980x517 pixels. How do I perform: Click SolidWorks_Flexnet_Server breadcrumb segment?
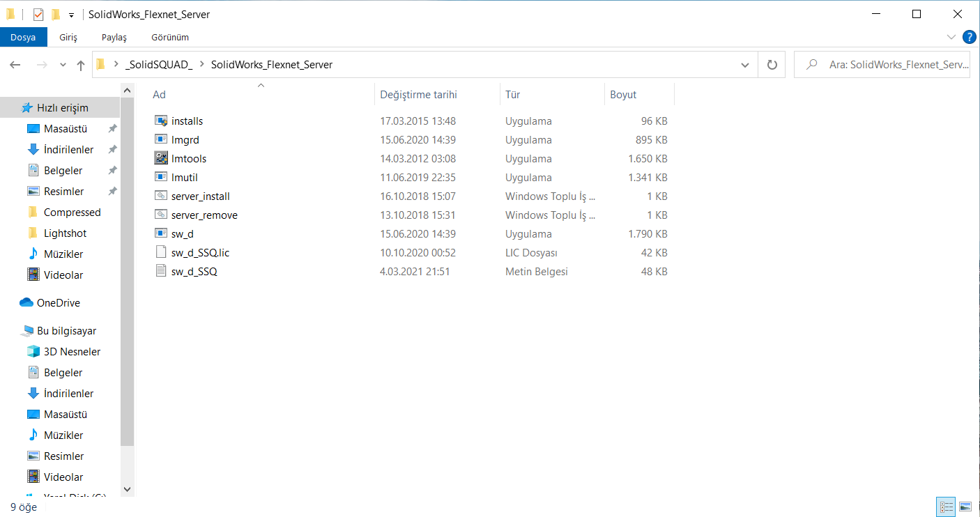[x=271, y=65]
